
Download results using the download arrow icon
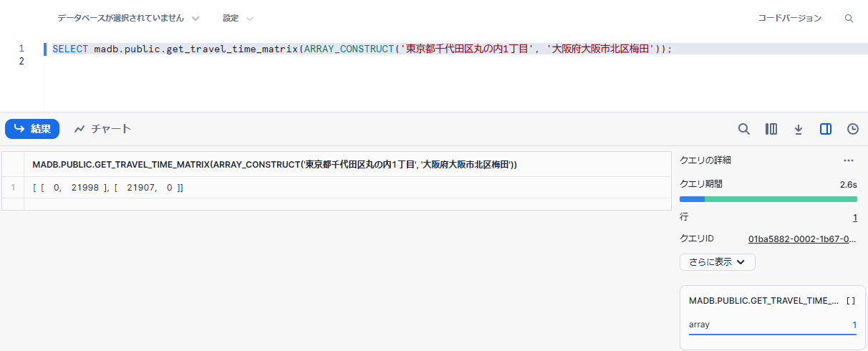click(799, 129)
